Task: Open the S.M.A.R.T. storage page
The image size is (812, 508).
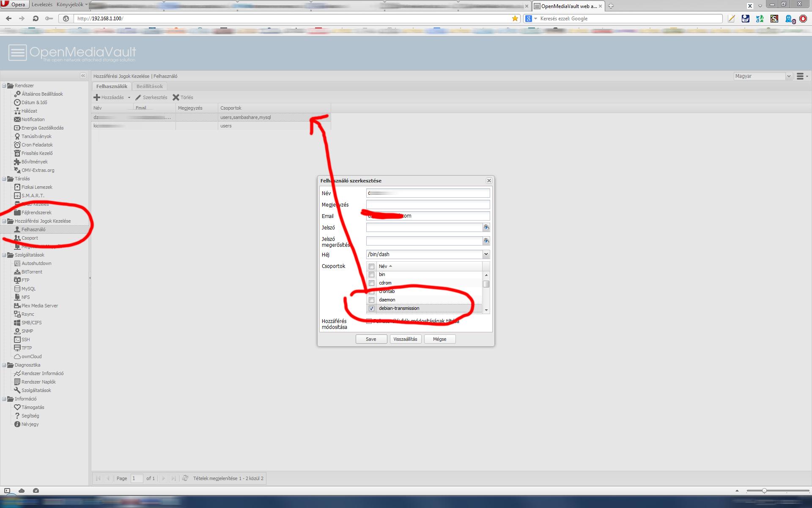Action: [x=33, y=196]
